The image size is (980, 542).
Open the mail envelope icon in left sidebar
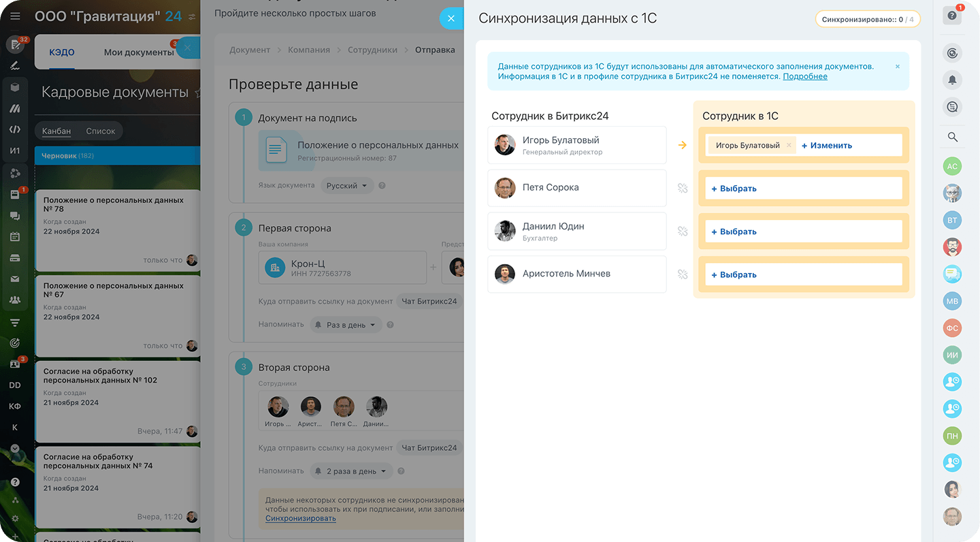coord(15,279)
